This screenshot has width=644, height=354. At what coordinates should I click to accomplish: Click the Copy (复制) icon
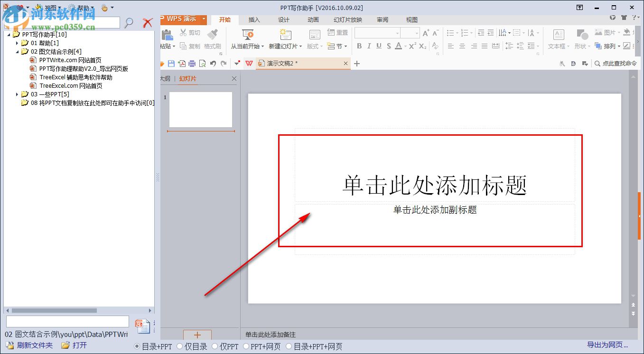point(183,46)
